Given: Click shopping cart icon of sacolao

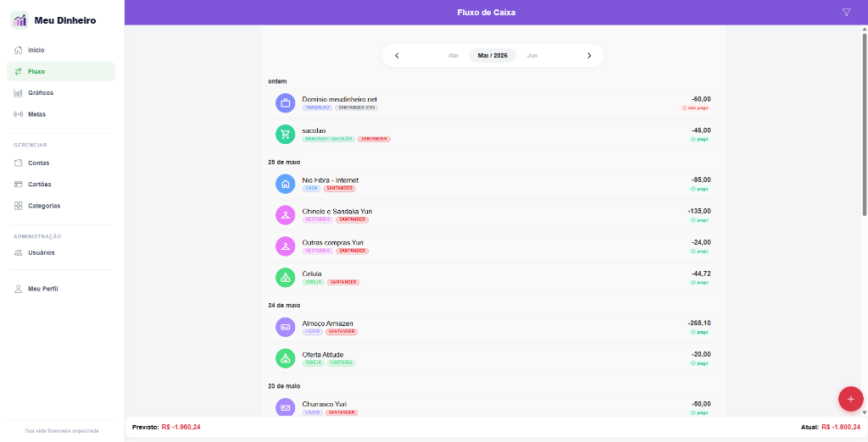Looking at the screenshot, I should pos(285,135).
